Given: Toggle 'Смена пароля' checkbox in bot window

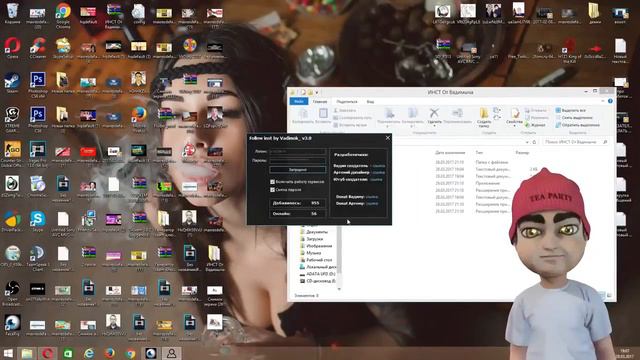Looking at the screenshot, I should point(272,190).
